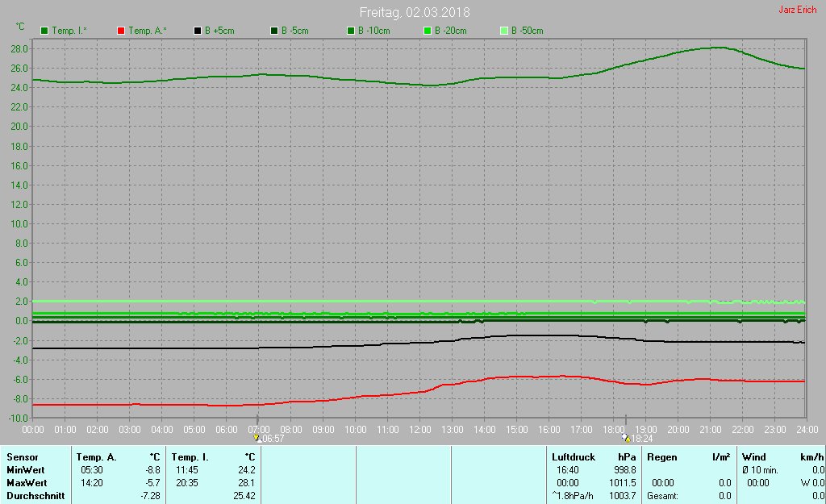
Task: Click the -10.0 y-axis label
Action: point(18,419)
